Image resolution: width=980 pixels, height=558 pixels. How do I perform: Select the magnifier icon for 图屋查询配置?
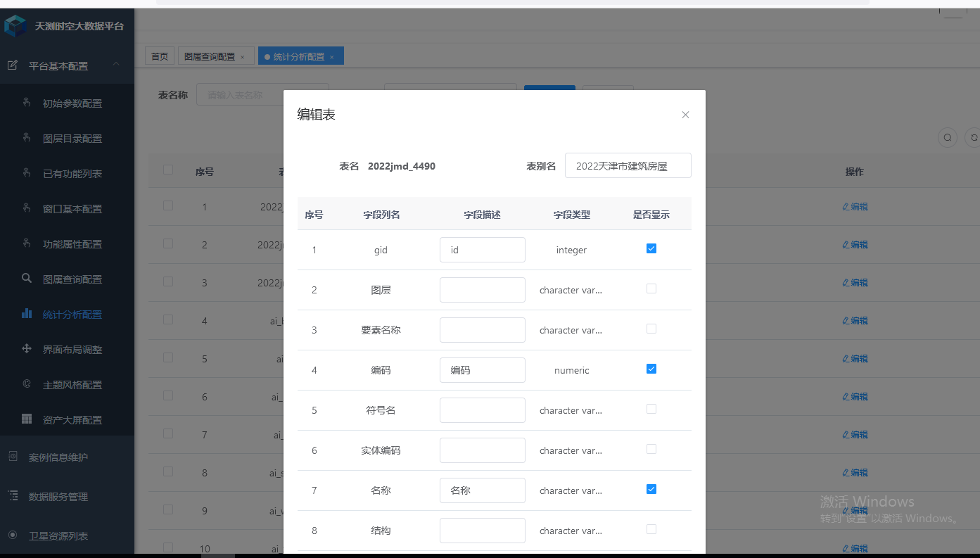(x=26, y=279)
